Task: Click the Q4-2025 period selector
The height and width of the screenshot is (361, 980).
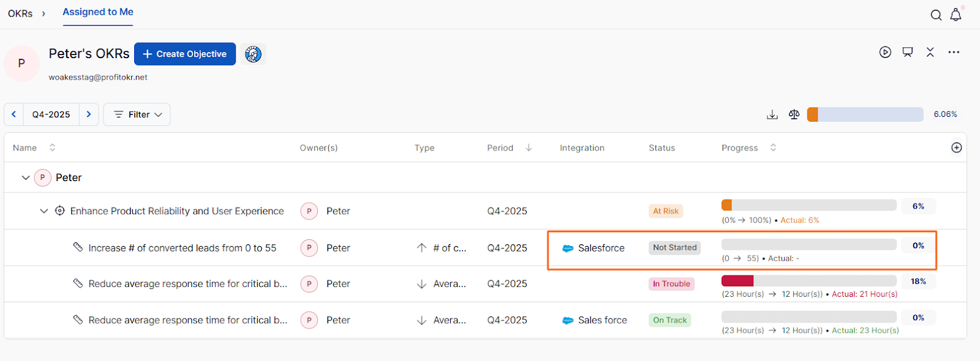Action: click(x=51, y=114)
